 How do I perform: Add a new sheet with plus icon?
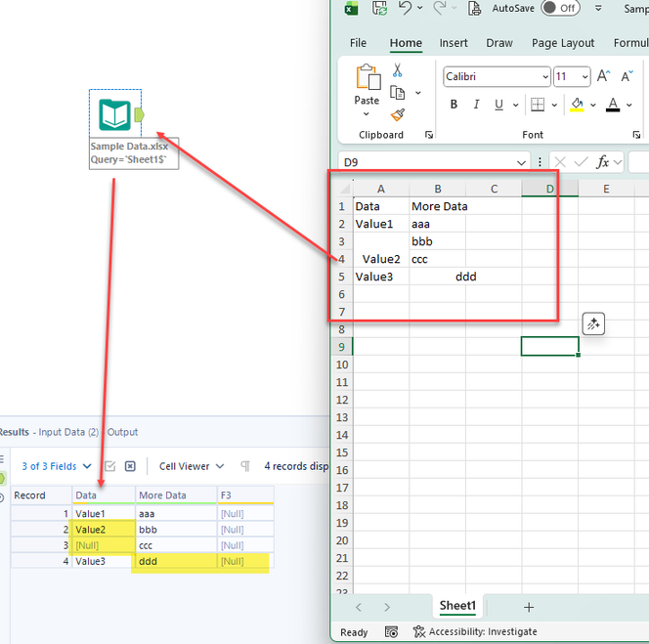tap(529, 607)
